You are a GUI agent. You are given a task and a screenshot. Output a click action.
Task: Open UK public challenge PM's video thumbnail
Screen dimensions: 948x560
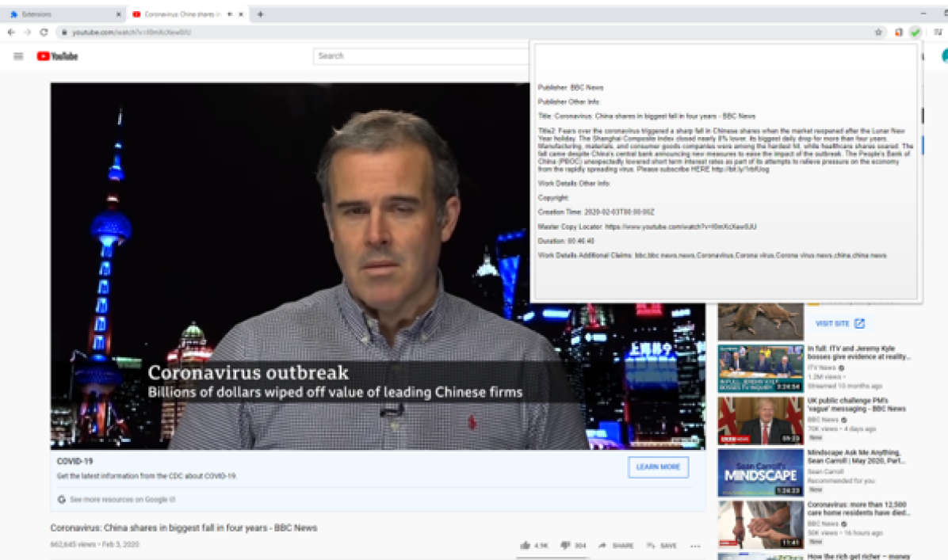[x=761, y=421]
